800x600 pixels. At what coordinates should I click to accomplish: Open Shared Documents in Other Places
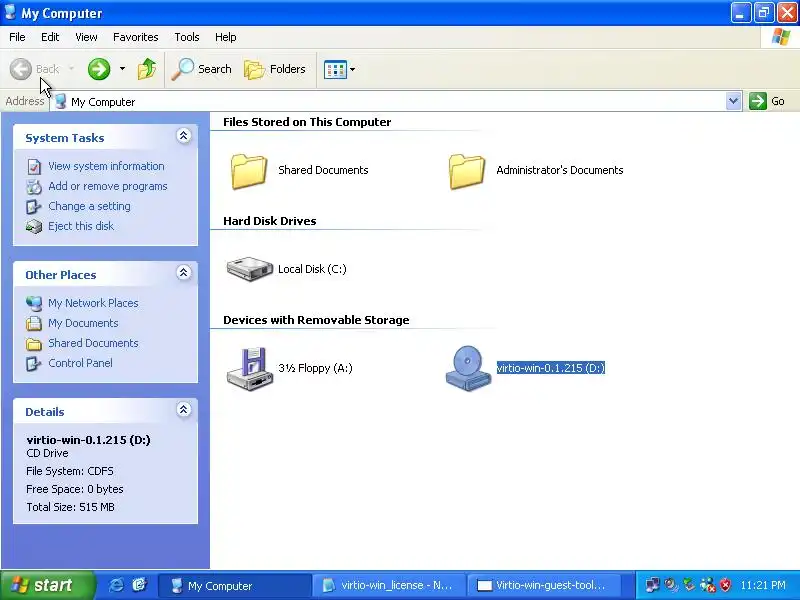pyautogui.click(x=93, y=343)
